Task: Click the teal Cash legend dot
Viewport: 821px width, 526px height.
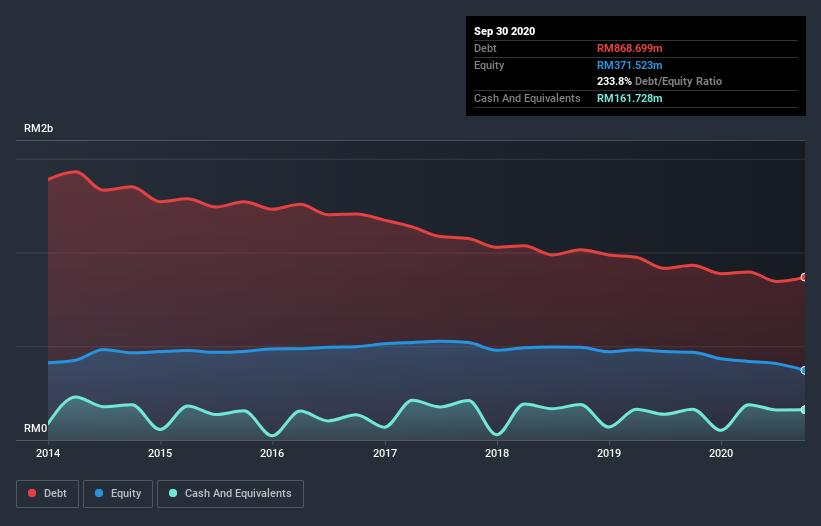Action: [x=173, y=493]
